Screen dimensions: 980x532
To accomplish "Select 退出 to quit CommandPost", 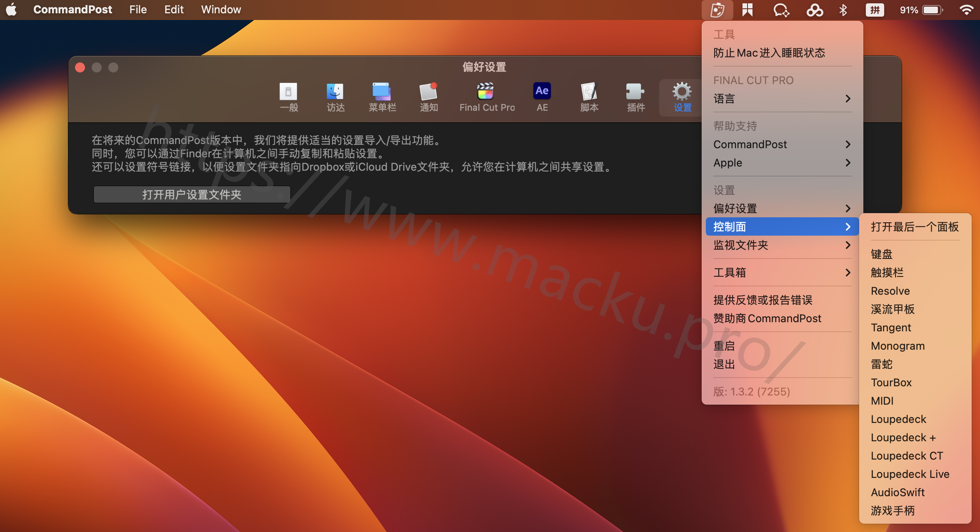I will [782, 364].
